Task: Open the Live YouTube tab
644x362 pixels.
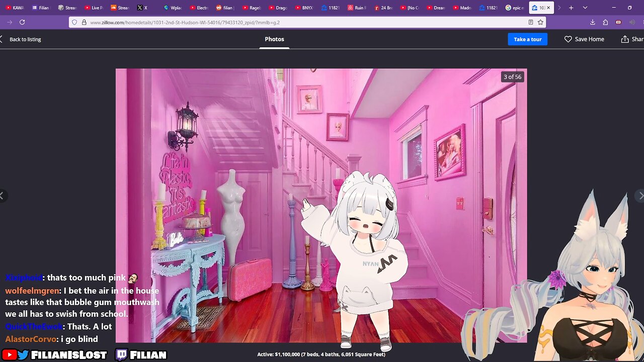Action: coord(93,8)
